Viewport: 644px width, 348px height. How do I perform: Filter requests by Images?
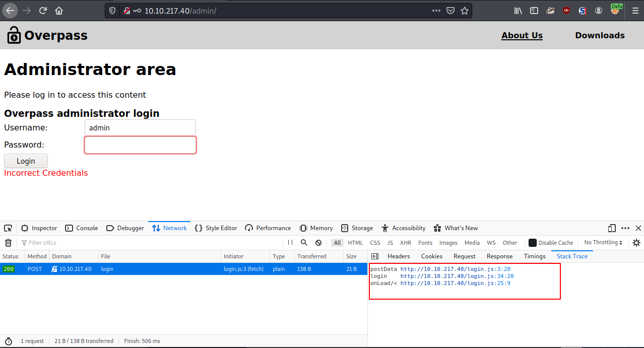point(448,243)
